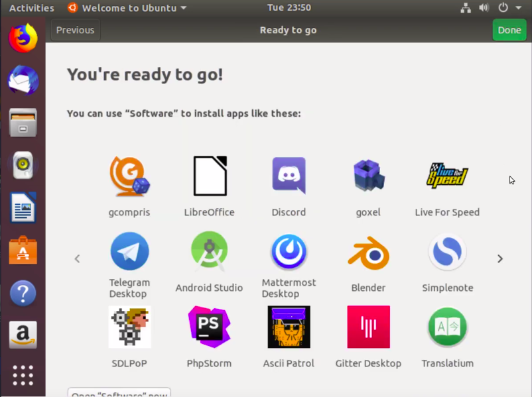
Task: Finish setup with the Done button
Action: pyautogui.click(x=509, y=30)
